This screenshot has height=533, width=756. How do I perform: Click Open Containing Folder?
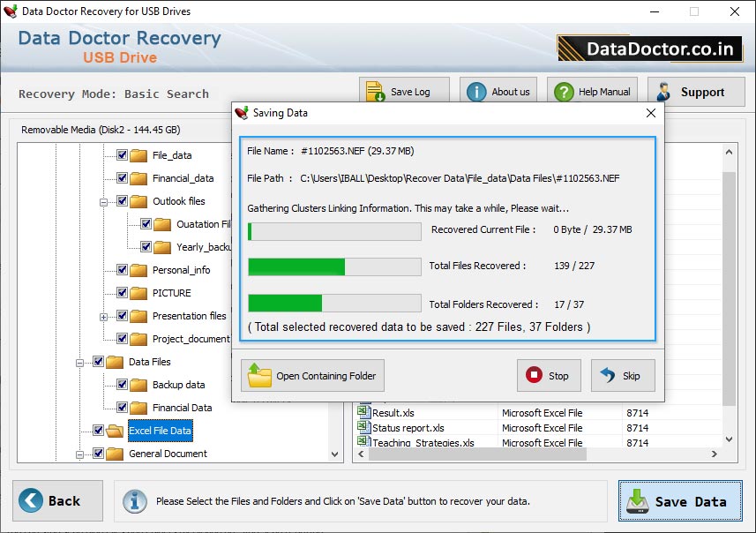tap(312, 375)
